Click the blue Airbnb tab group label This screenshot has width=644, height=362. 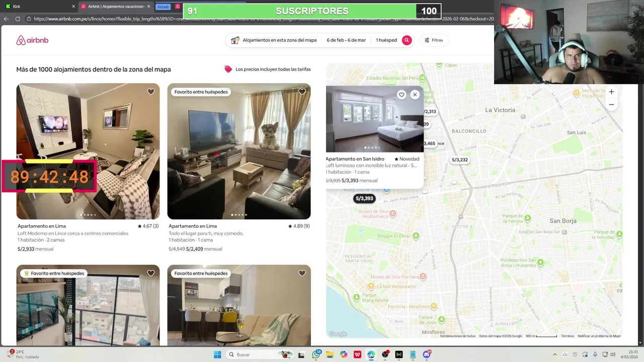pyautogui.click(x=163, y=7)
